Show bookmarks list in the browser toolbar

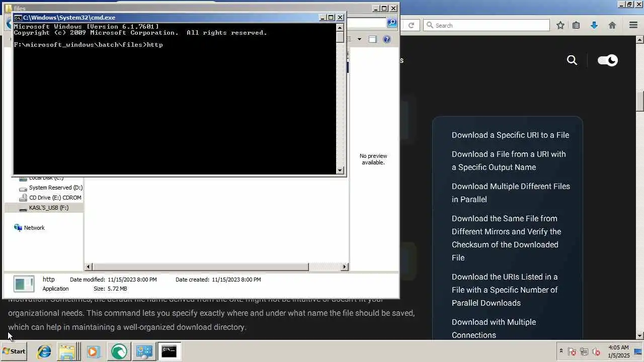click(x=576, y=25)
